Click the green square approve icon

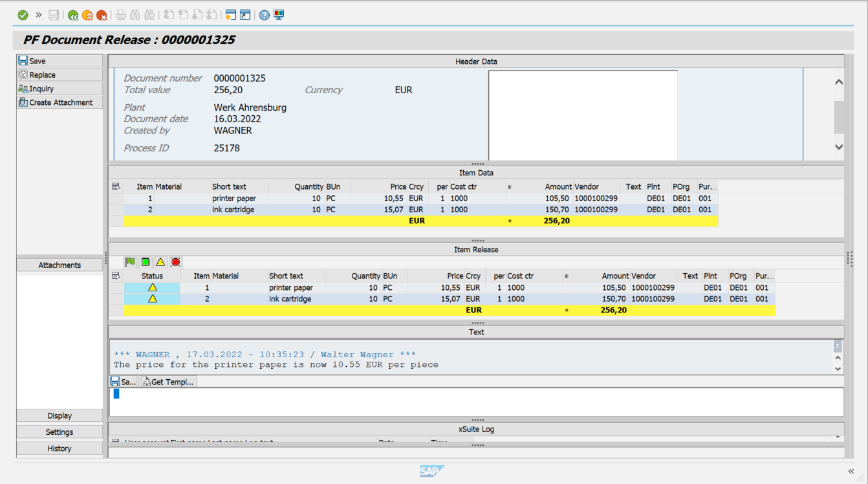(145, 261)
